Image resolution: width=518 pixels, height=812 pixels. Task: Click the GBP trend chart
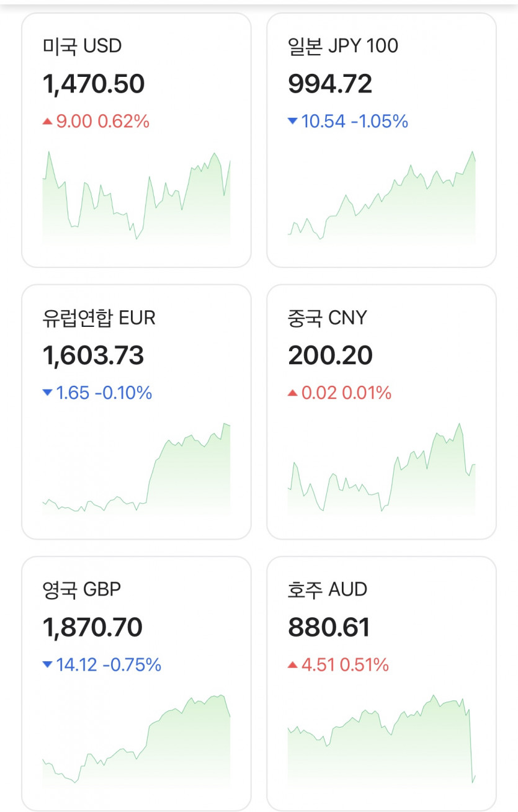pyautogui.click(x=136, y=741)
